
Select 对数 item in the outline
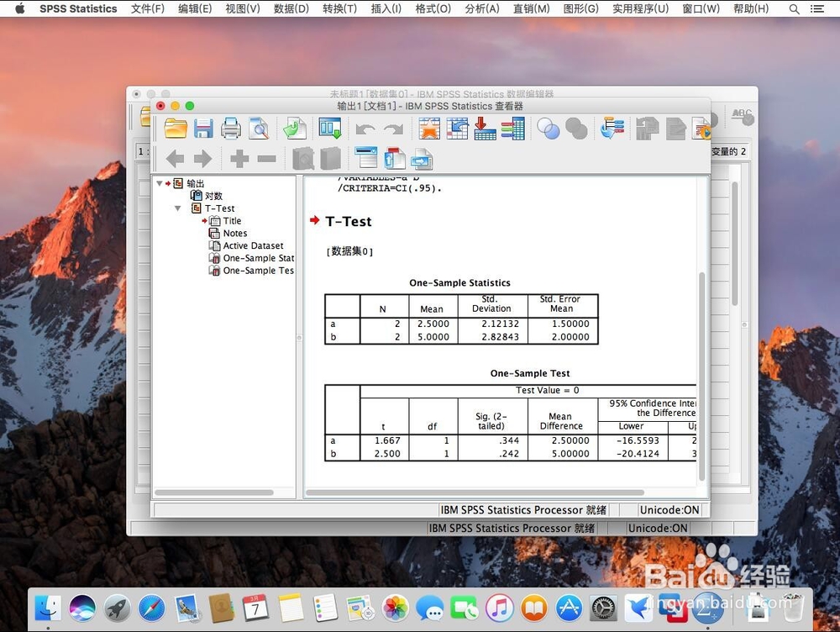point(213,196)
